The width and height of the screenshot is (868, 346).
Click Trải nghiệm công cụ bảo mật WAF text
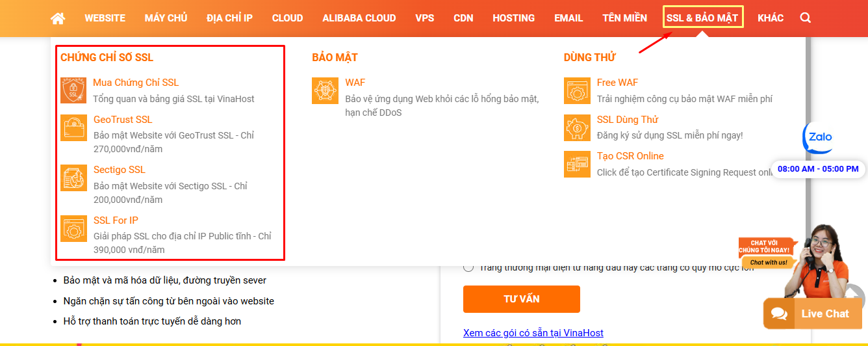pos(685,99)
